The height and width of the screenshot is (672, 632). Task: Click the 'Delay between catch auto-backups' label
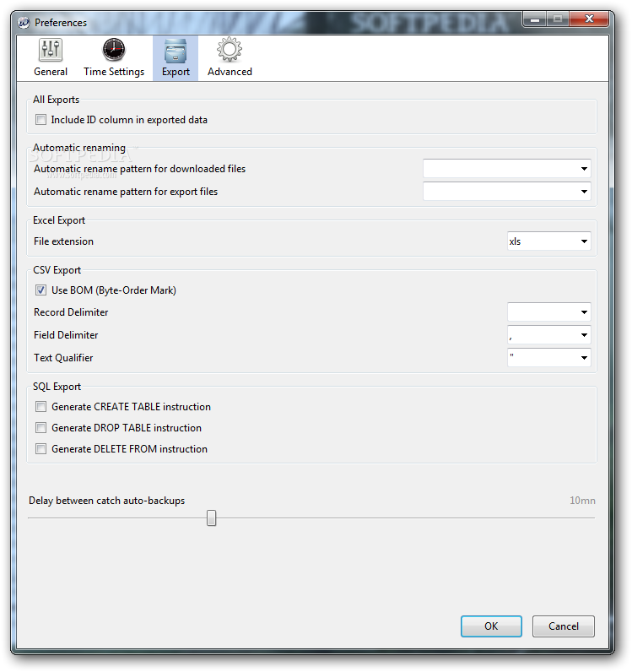[106, 501]
